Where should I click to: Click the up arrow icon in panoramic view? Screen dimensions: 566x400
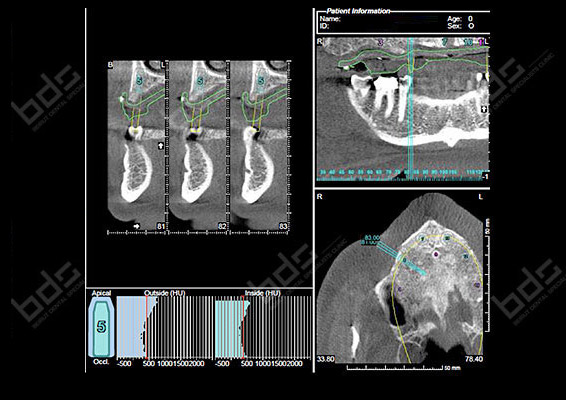(484, 109)
